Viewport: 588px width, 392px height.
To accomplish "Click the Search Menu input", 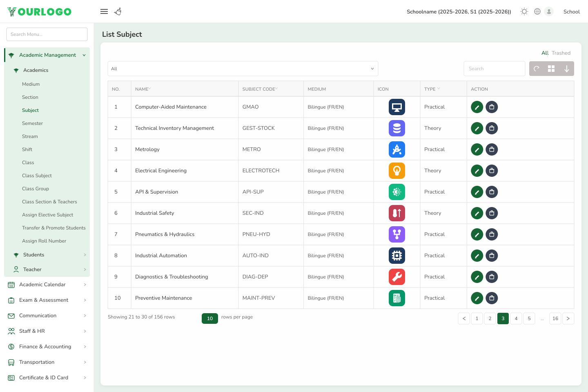I will 47,34.
